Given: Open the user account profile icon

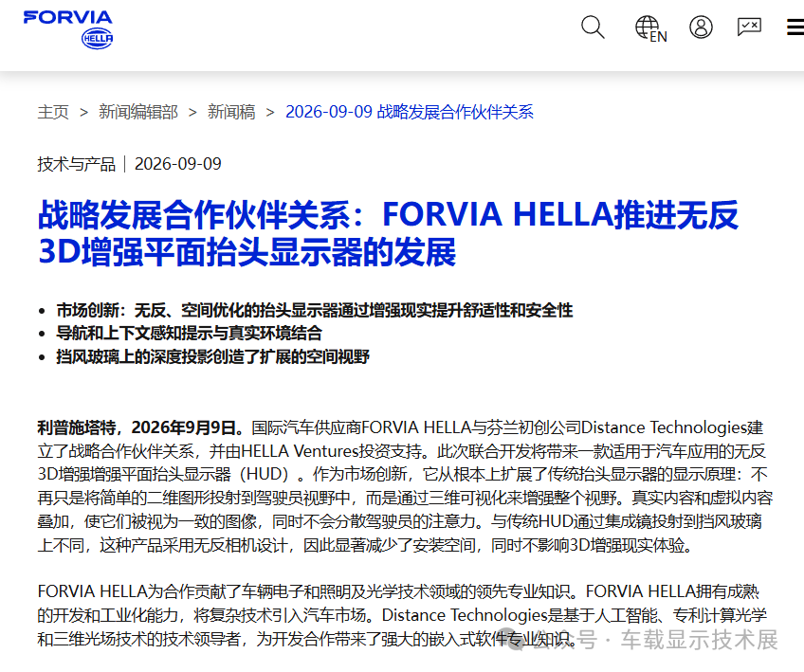Looking at the screenshot, I should 701,27.
